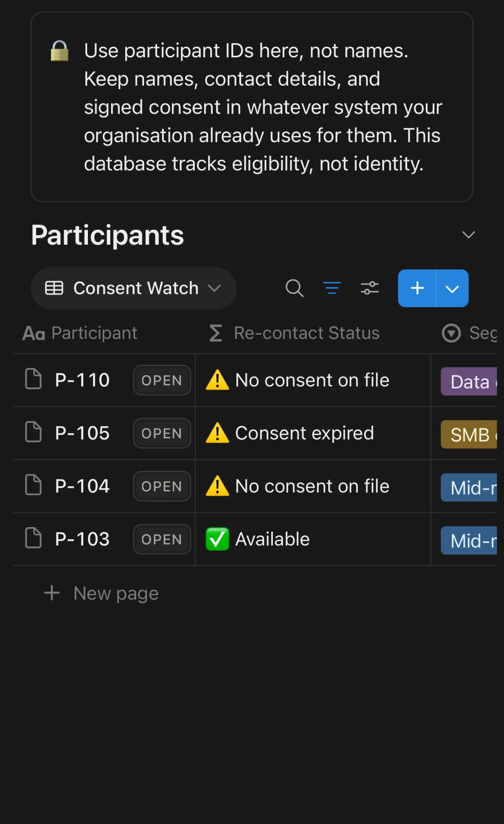Collapse the Participants section chevron
This screenshot has height=824, width=504.
click(x=468, y=235)
